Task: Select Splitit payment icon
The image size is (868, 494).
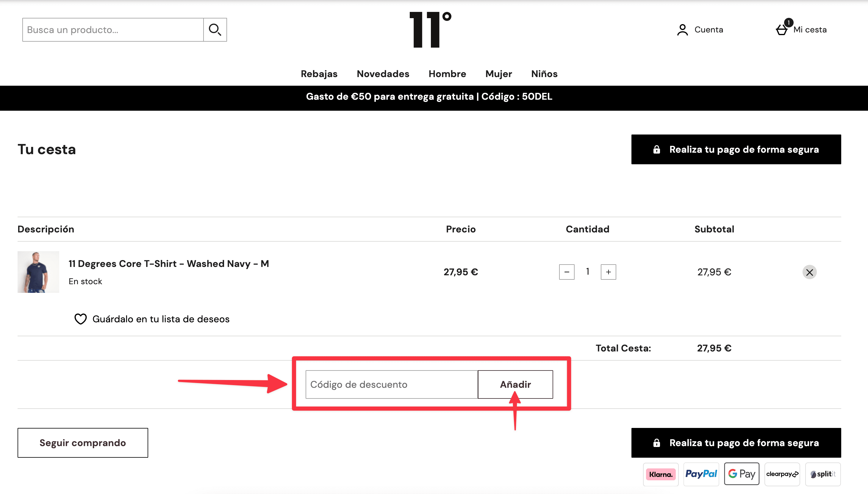Action: [x=822, y=474]
